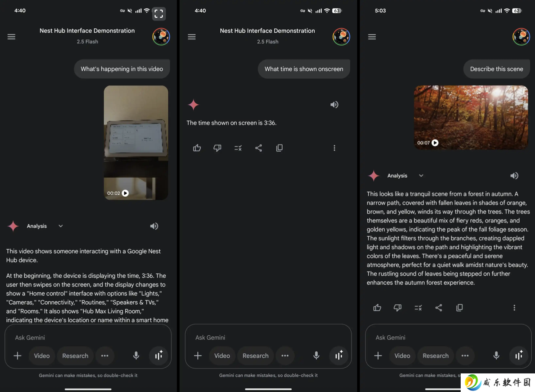Image resolution: width=535 pixels, height=392 pixels.
Task: Open more tools ellipsis in middle screen
Action: click(x=285, y=356)
